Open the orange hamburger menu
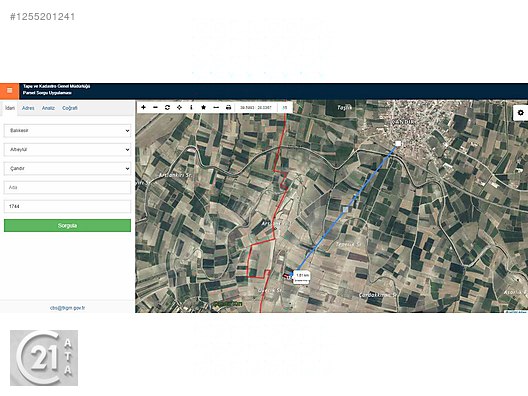The width and height of the screenshot is (528, 396). [x=9, y=90]
